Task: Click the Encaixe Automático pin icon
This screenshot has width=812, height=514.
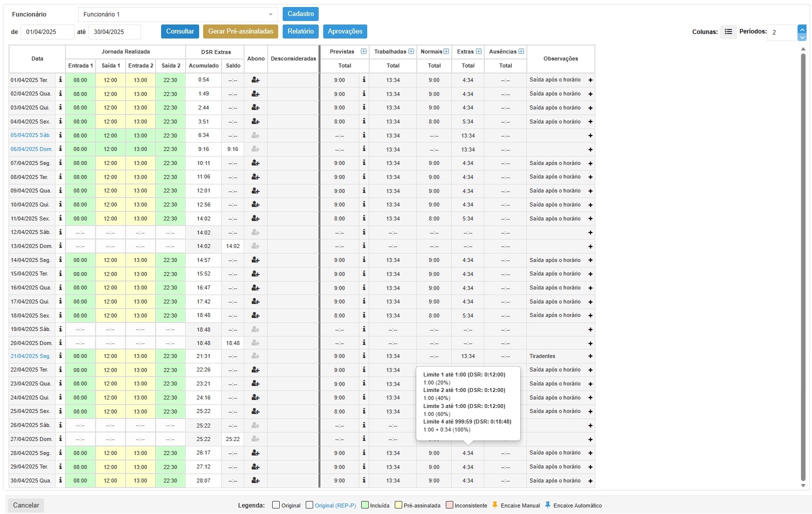Action: click(x=547, y=505)
